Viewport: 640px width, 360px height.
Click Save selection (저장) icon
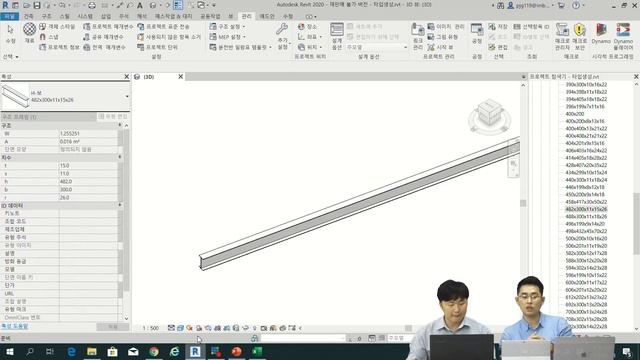pos(498,27)
